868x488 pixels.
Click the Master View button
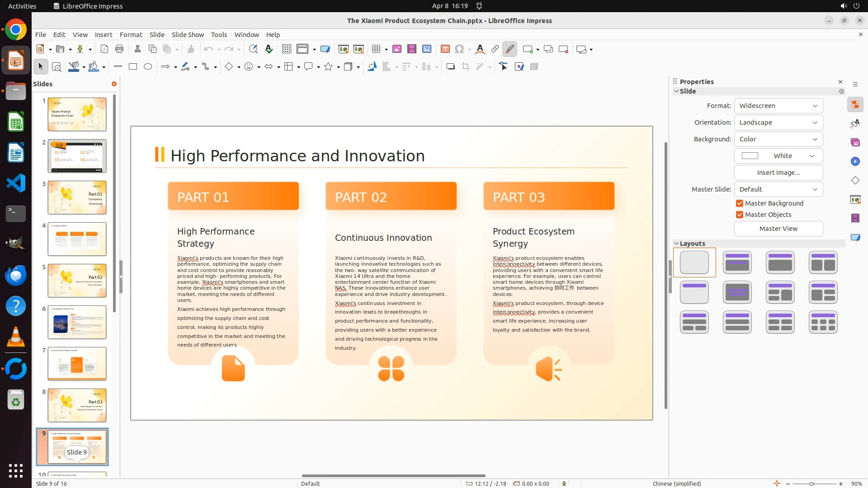pos(778,229)
